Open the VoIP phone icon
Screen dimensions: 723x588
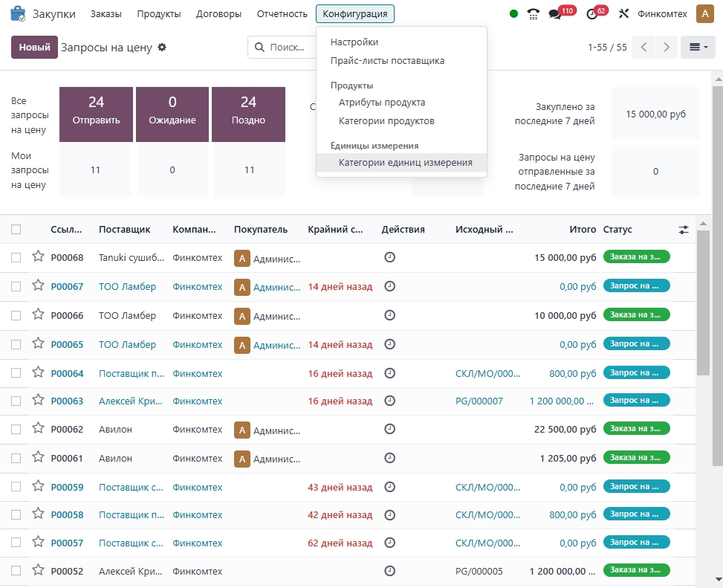533,14
